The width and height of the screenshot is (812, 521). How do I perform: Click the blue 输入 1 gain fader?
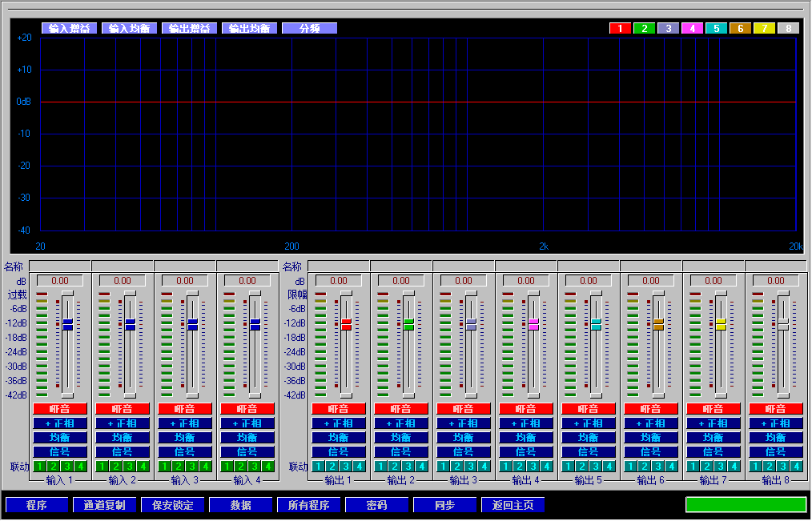[68, 324]
